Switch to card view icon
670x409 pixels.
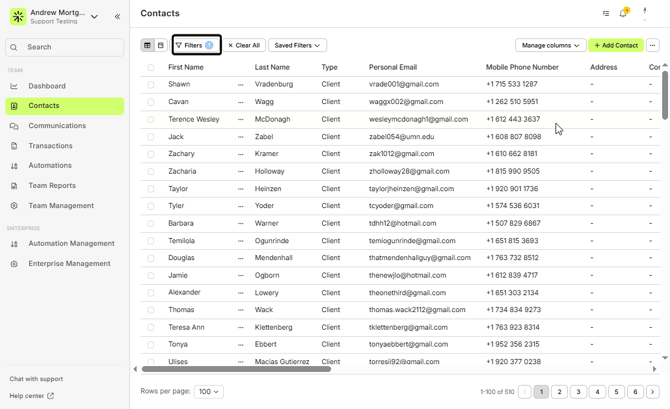[x=160, y=45]
